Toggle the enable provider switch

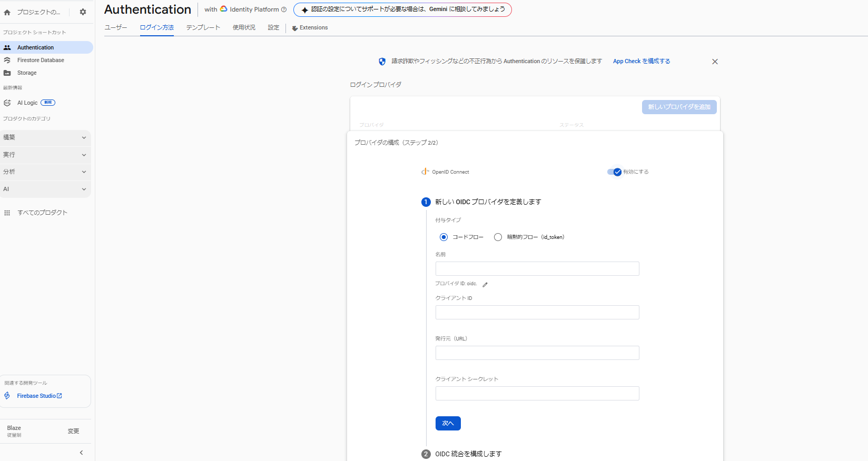614,172
